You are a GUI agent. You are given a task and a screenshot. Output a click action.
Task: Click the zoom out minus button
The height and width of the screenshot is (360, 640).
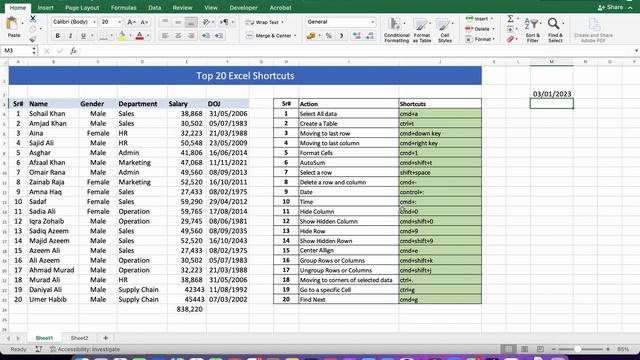(x=553, y=349)
